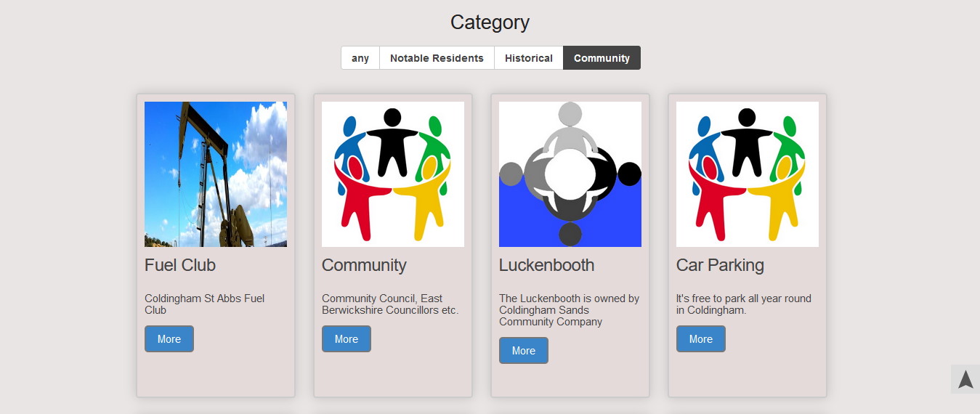Viewport: 980px width, 414px height.
Task: Select the Community category filter button
Action: click(602, 58)
